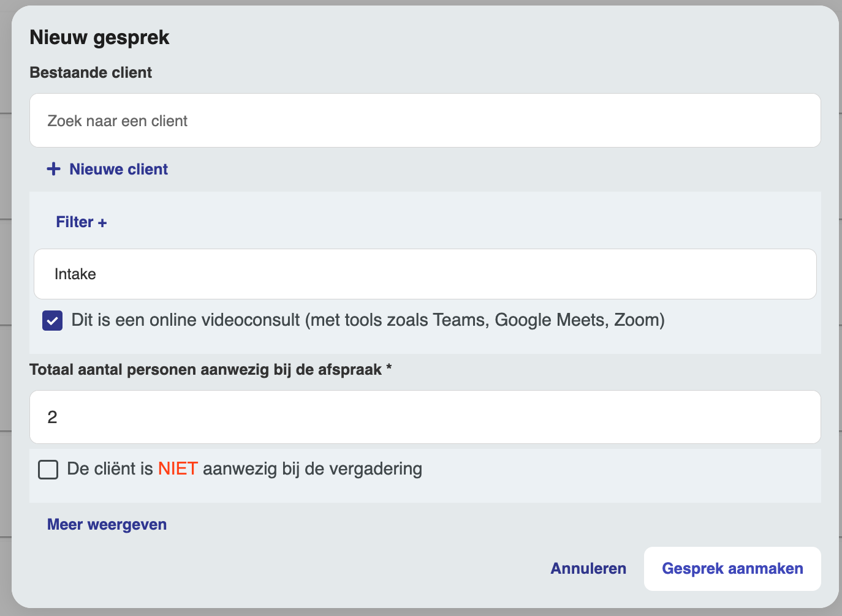Click the 'Totaal aantal personen aanwezig' label
Viewport: 842px width, 616px height.
tap(205, 370)
